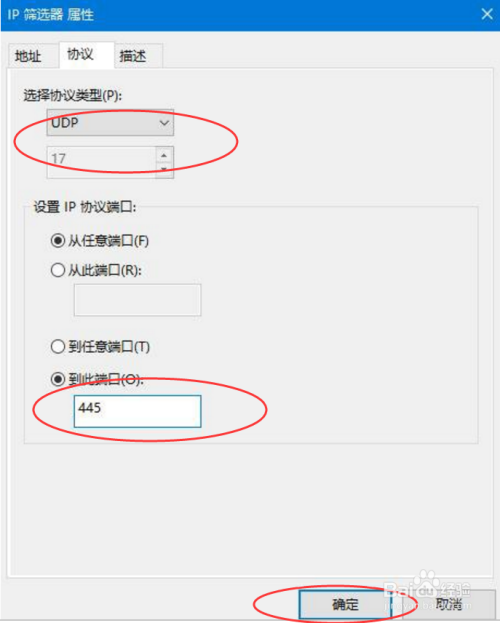500x623 pixels.
Task: Decrease protocol number with down arrow
Action: (x=164, y=170)
